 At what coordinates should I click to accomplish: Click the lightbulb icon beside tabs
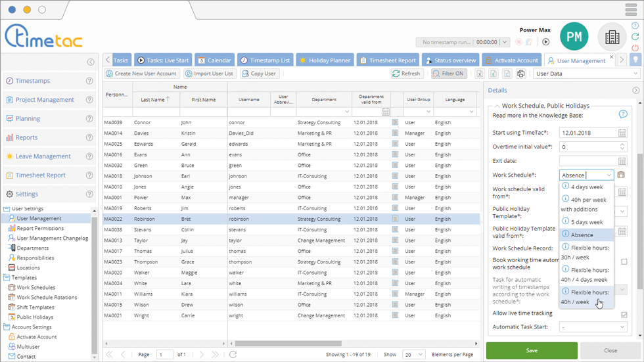tap(635, 60)
